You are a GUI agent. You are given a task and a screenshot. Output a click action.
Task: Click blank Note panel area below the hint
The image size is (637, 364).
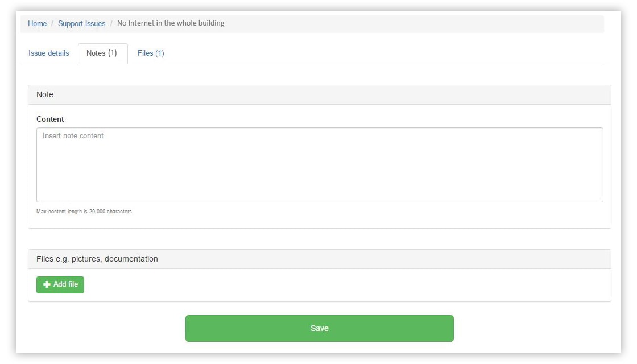pyautogui.click(x=319, y=221)
